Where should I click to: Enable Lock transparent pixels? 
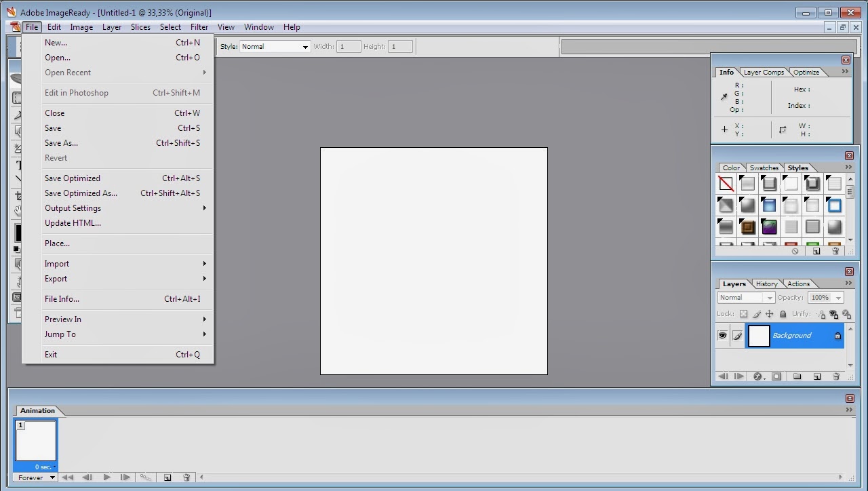pyautogui.click(x=743, y=314)
